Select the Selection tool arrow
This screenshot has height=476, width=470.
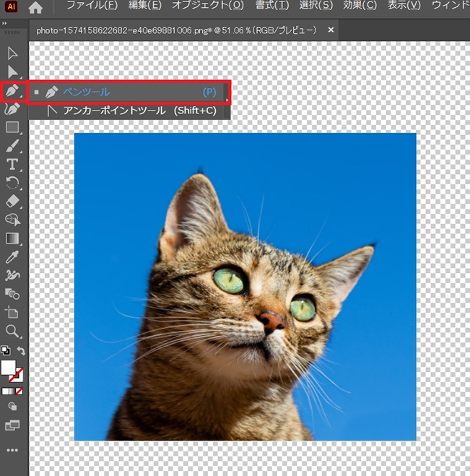[12, 53]
